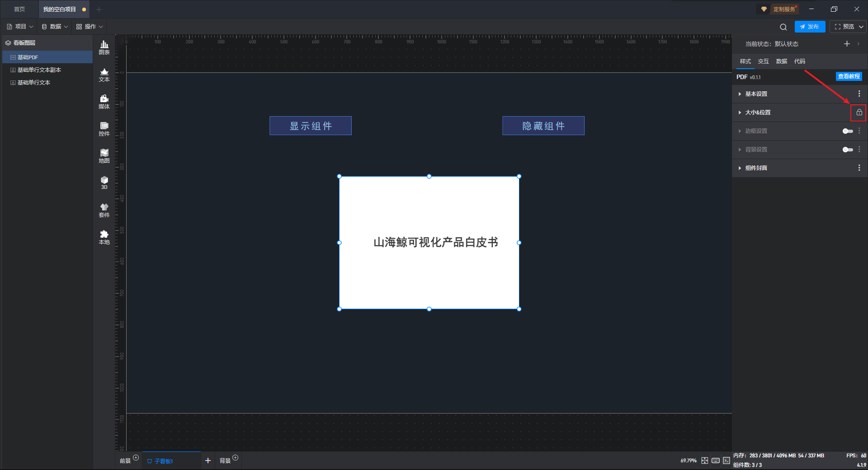Click the 内存 memory usage readout
Screen dimensions: 868x470
(778, 456)
